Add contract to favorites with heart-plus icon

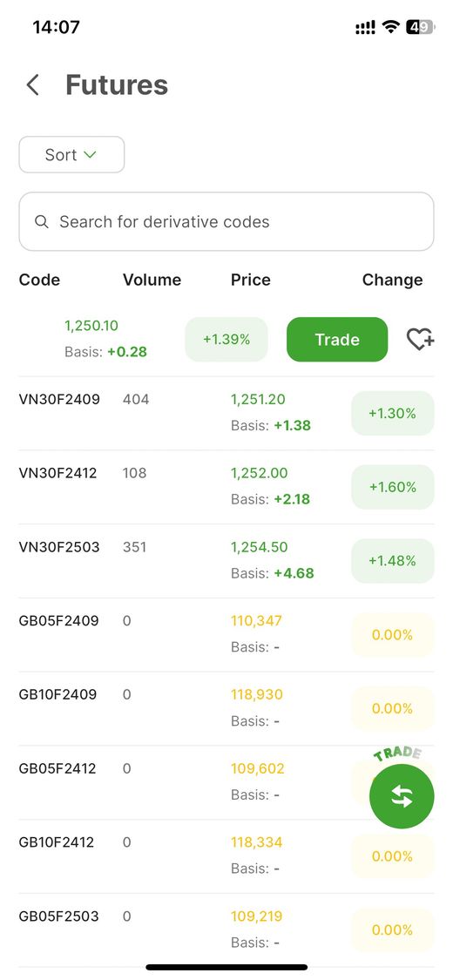click(x=421, y=340)
